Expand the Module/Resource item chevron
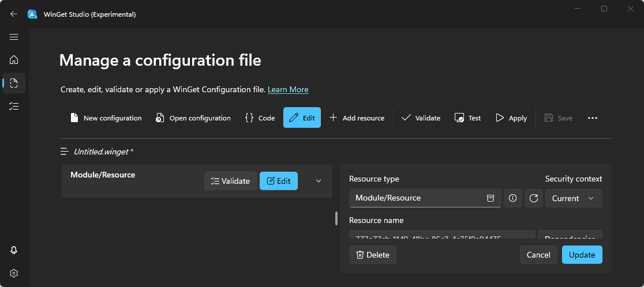The height and width of the screenshot is (287, 644). pyautogui.click(x=319, y=181)
